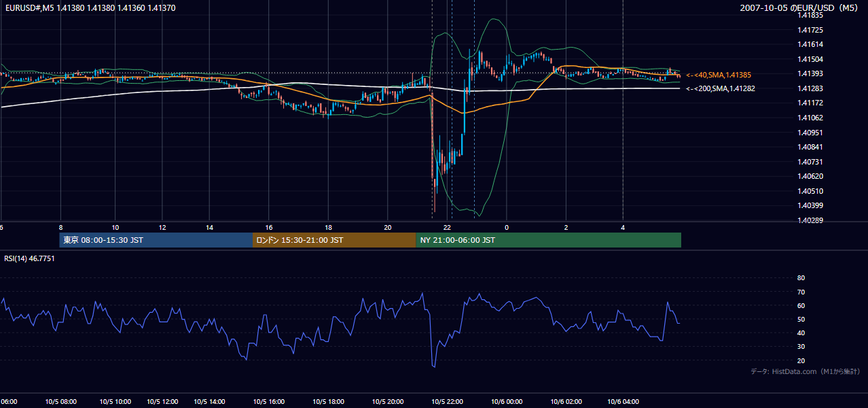
Task: Click hour label 2 under price chart
Action: click(x=565, y=227)
